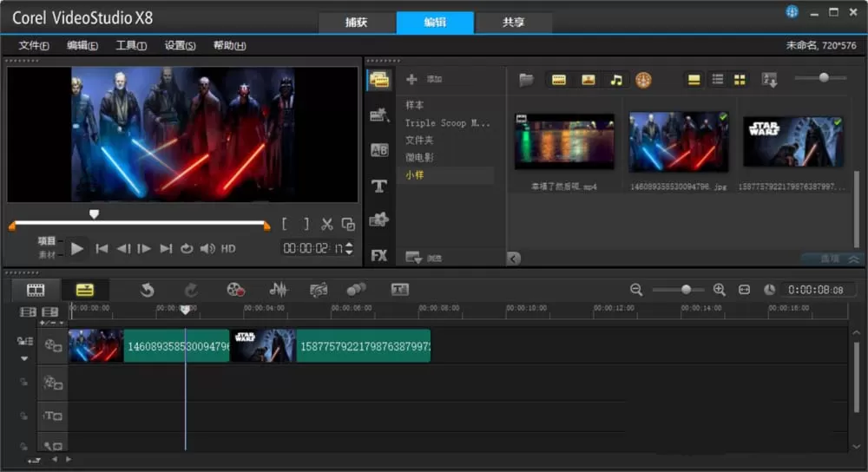Open the Subtitle Editor
Image resolution: width=868 pixels, height=472 pixels.
[399, 290]
